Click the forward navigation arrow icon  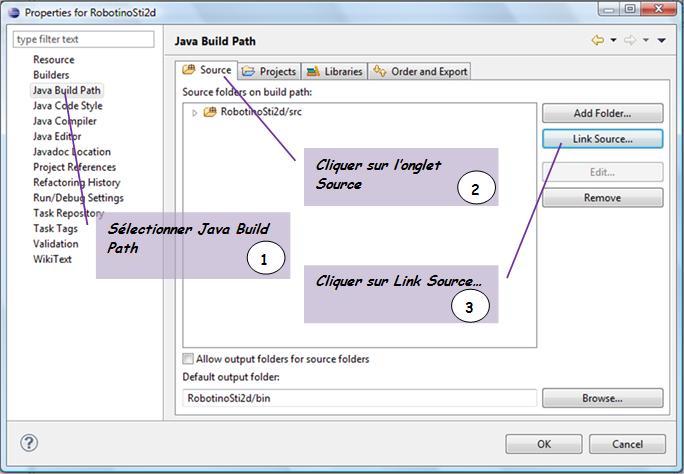point(630,41)
